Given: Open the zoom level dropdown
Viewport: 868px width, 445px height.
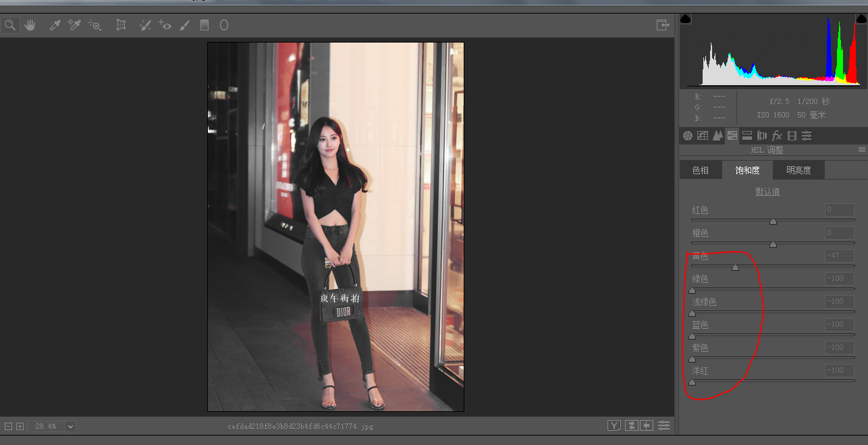Looking at the screenshot, I should 70,426.
